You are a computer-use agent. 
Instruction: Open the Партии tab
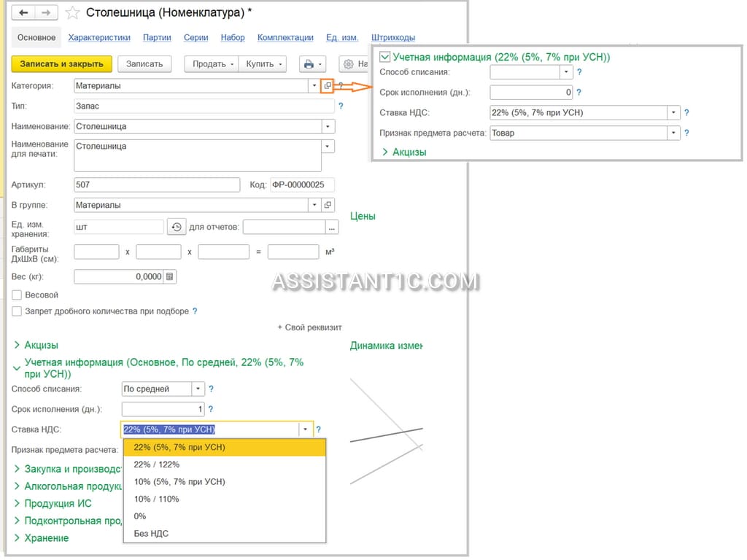(157, 38)
